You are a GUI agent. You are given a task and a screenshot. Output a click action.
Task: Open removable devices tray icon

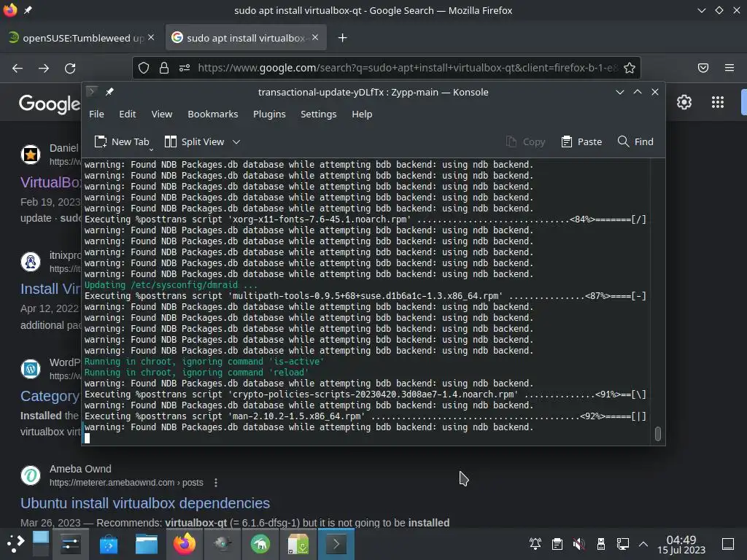click(x=601, y=543)
